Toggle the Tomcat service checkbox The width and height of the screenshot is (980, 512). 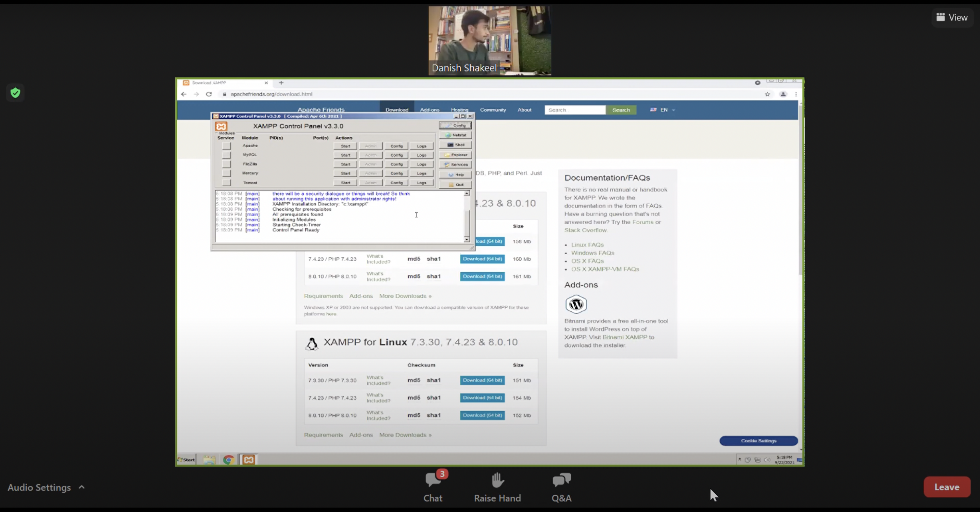click(226, 183)
